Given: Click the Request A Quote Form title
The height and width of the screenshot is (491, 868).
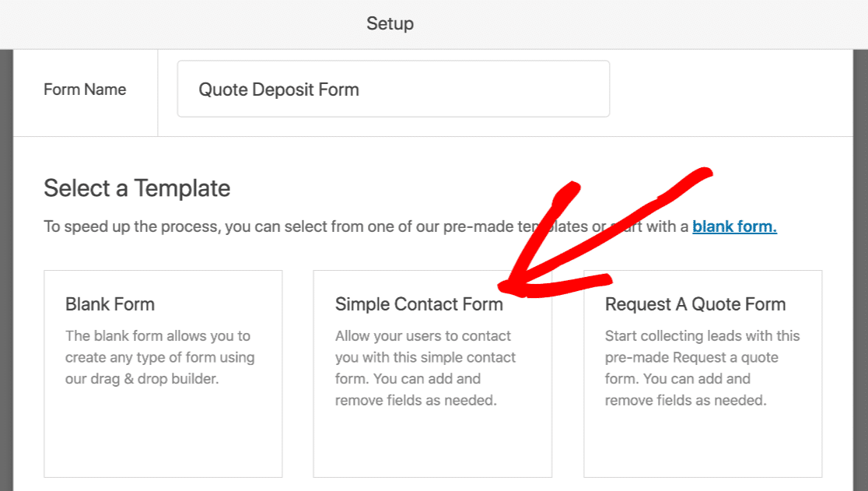Looking at the screenshot, I should pyautogui.click(x=695, y=304).
